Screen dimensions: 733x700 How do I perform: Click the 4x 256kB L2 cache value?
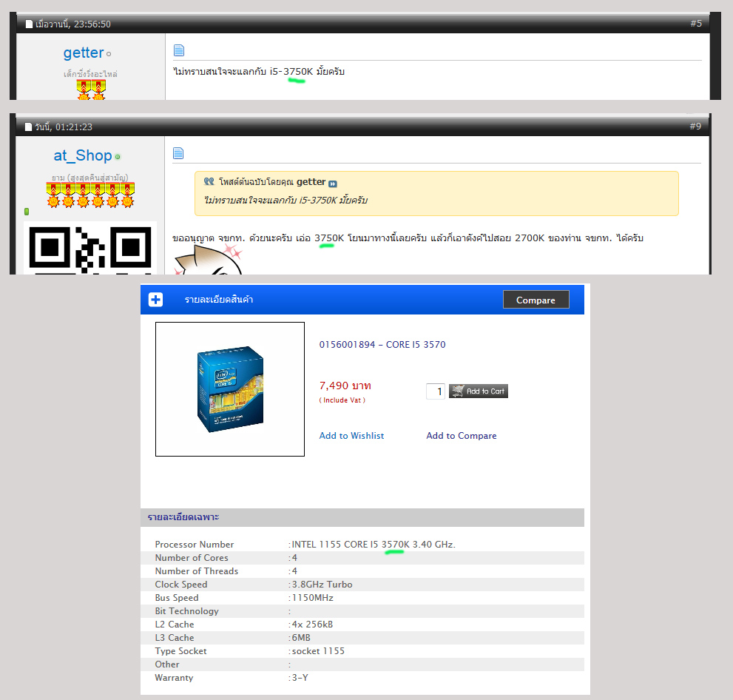click(312, 625)
